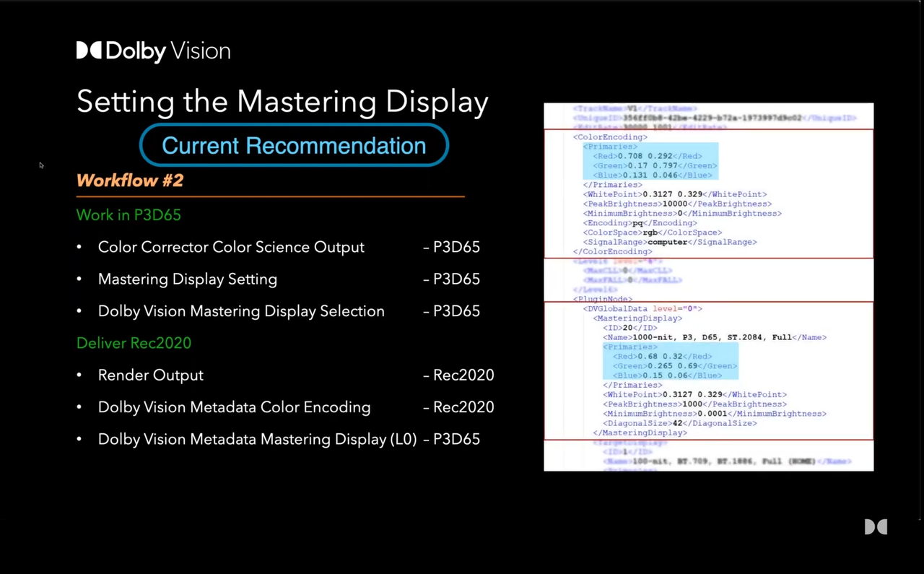Viewport: 924px width, 574px height.
Task: Click the ColorSpace rgb XML line
Action: pyautogui.click(x=653, y=232)
